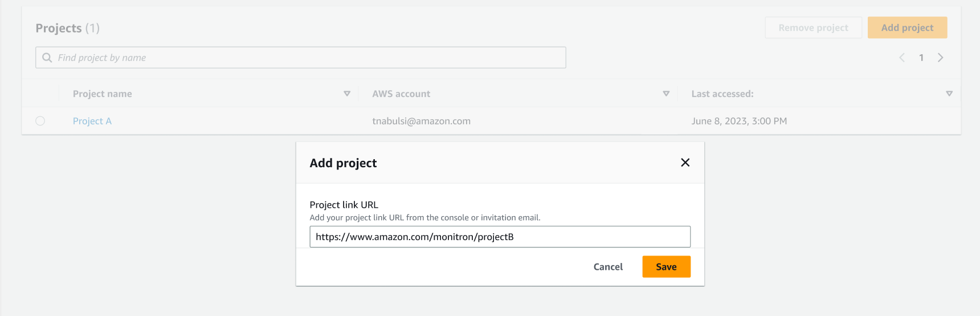
Task: Sort by Last accessed column arrow
Action: [949, 94]
